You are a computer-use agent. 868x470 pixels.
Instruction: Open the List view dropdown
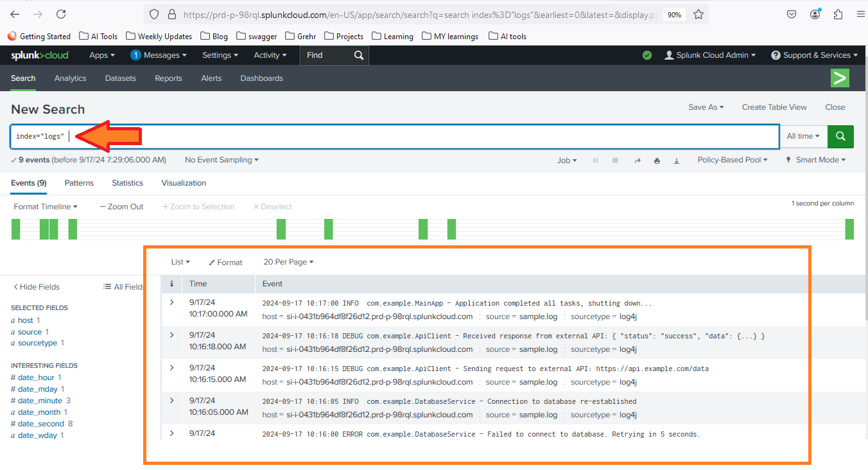click(x=180, y=262)
